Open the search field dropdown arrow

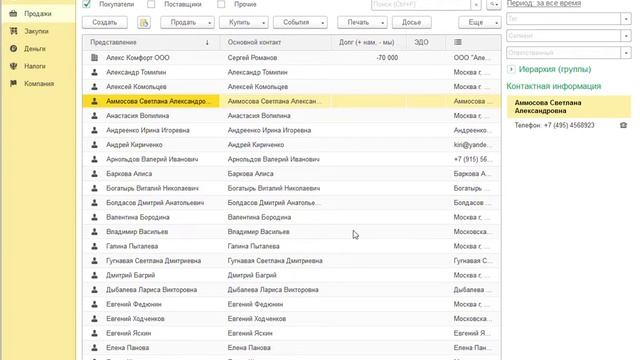pos(476,4)
